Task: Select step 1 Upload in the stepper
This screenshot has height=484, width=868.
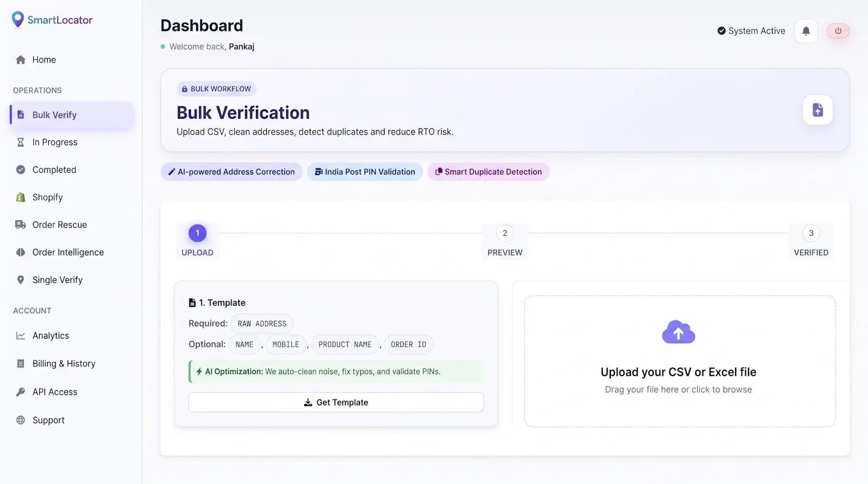Action: coord(197,241)
